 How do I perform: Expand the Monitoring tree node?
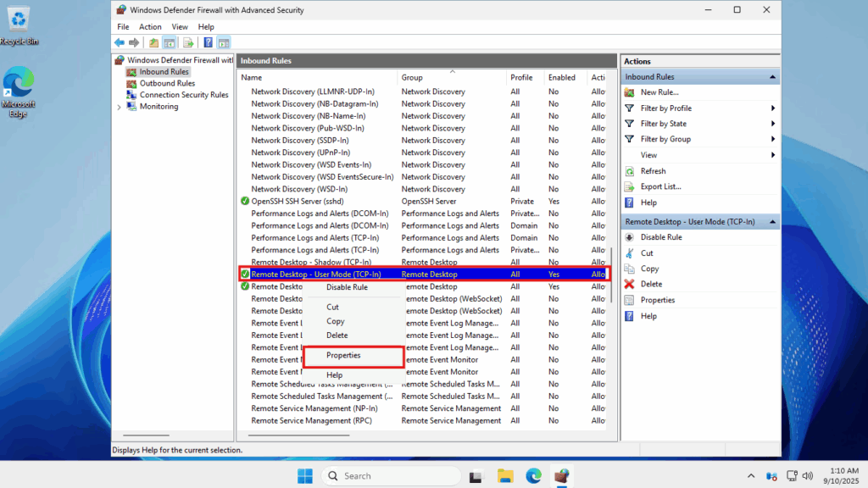tap(119, 107)
